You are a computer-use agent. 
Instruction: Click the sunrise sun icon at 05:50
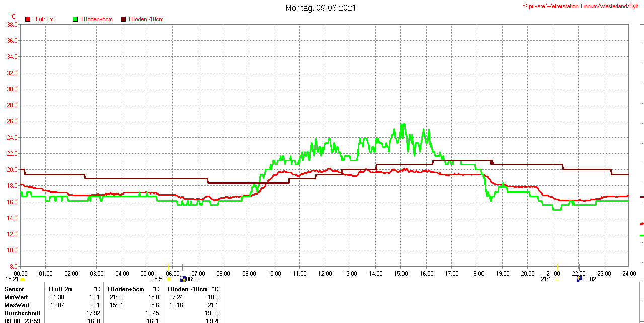[x=169, y=279]
